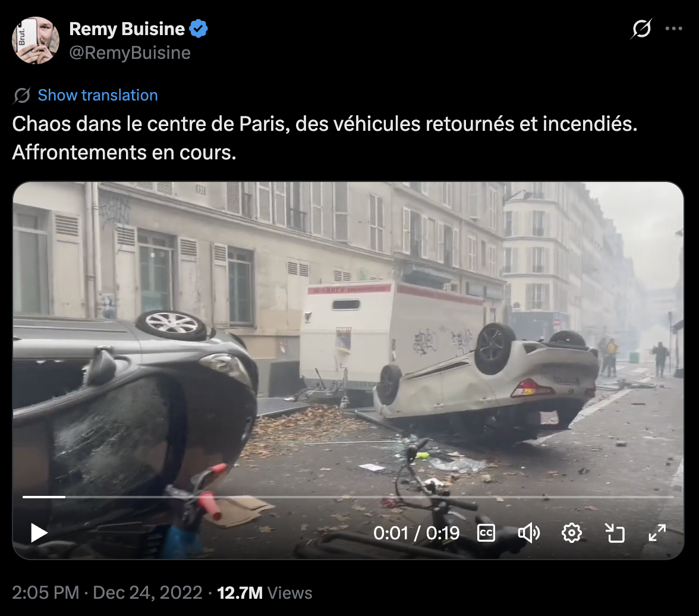Mute the video volume
Image resolution: width=699 pixels, height=616 pixels.
[x=529, y=533]
